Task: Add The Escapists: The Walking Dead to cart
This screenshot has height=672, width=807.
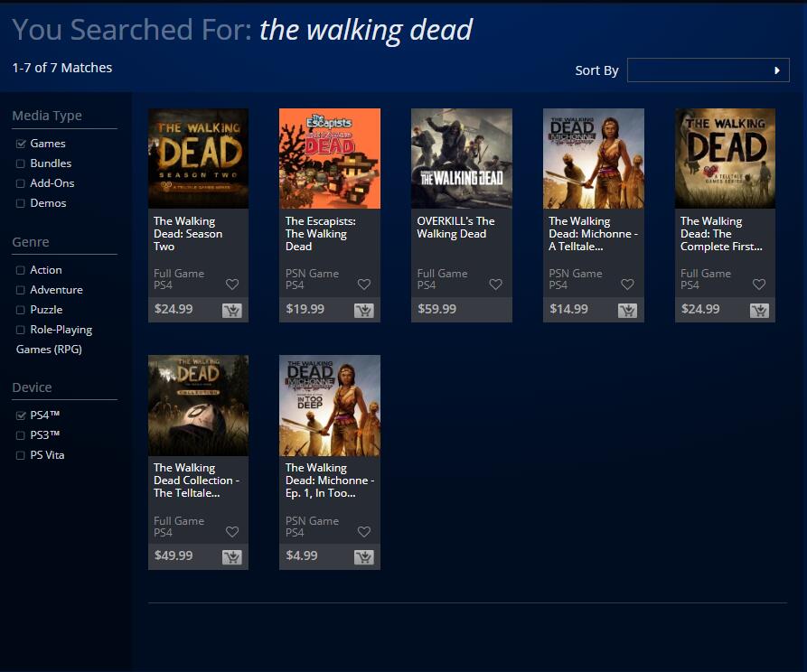Action: coord(363,310)
